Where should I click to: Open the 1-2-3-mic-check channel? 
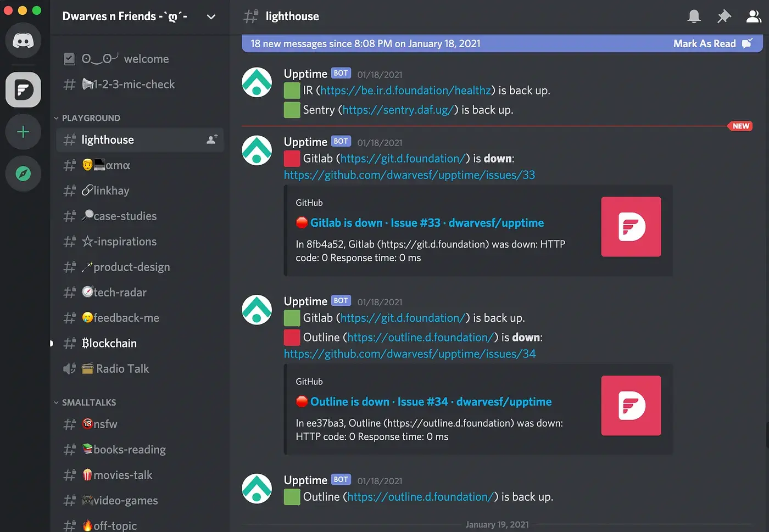pyautogui.click(x=140, y=84)
